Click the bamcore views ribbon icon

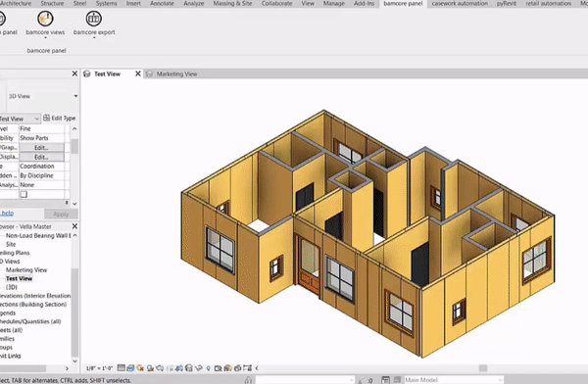[45, 19]
